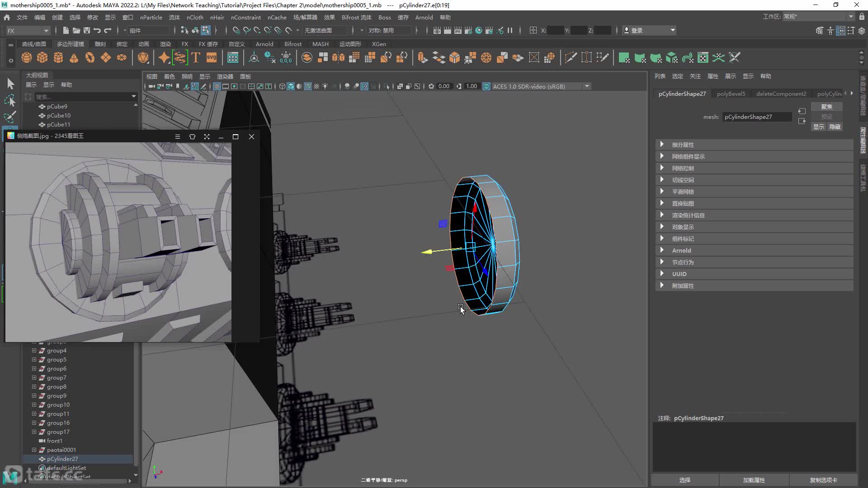Create a polygon disc from the shelf
Screen dimensions: 868x488
[122, 58]
